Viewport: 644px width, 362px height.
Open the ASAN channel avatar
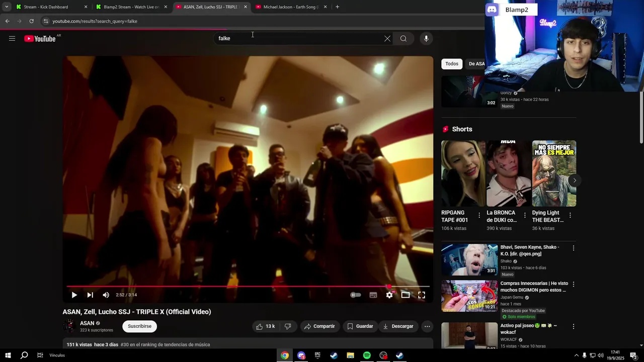click(x=69, y=326)
